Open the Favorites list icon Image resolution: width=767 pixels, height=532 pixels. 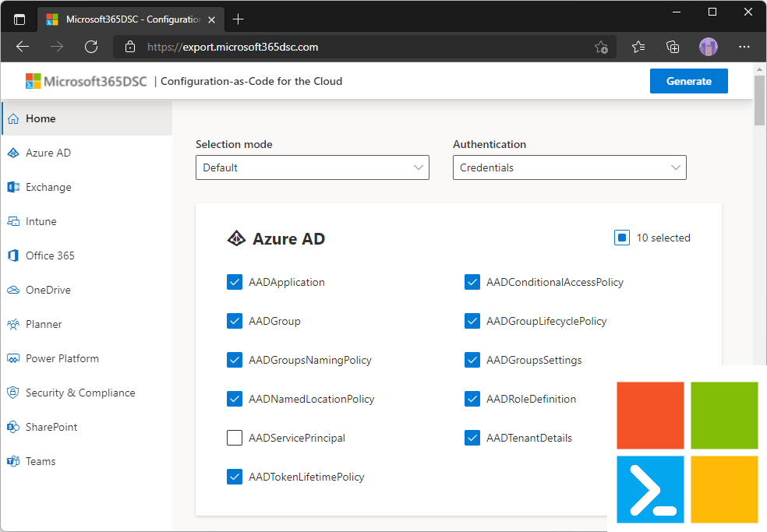[x=638, y=47]
